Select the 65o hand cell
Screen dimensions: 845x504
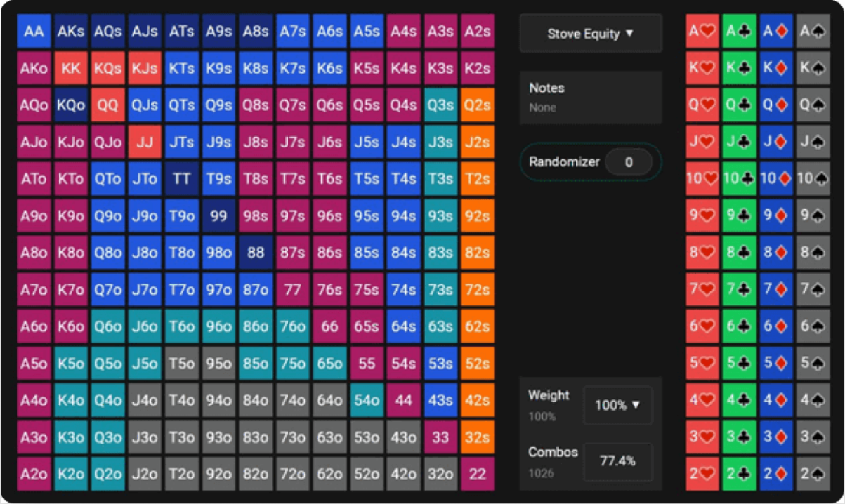coord(330,363)
